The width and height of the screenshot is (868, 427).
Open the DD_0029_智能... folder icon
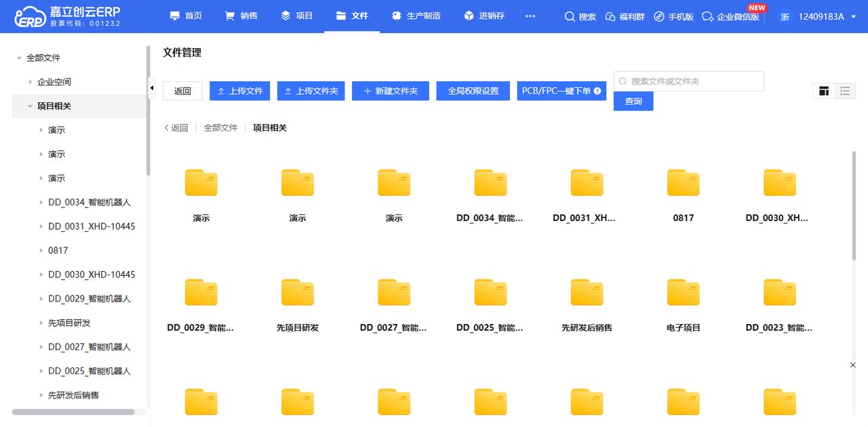point(201,292)
